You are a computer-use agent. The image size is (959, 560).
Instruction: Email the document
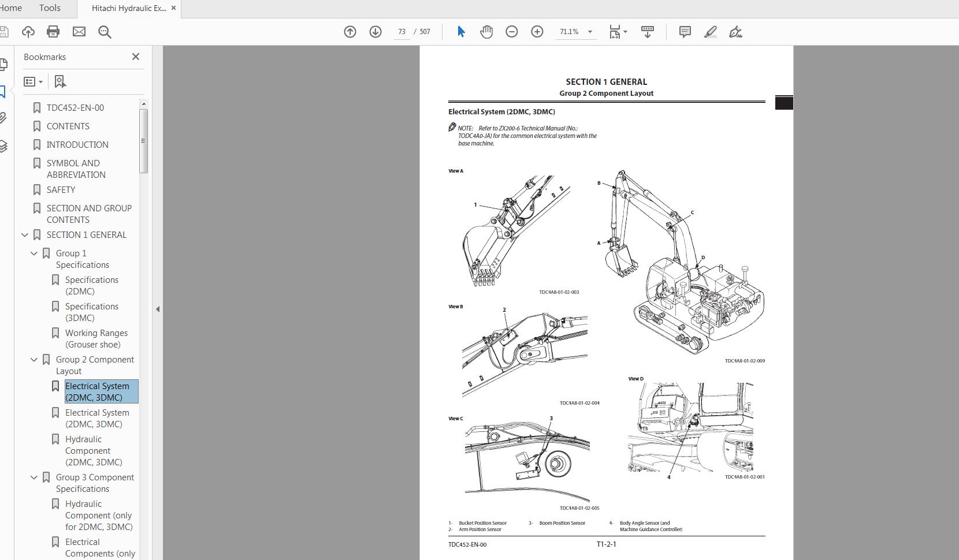click(x=79, y=32)
